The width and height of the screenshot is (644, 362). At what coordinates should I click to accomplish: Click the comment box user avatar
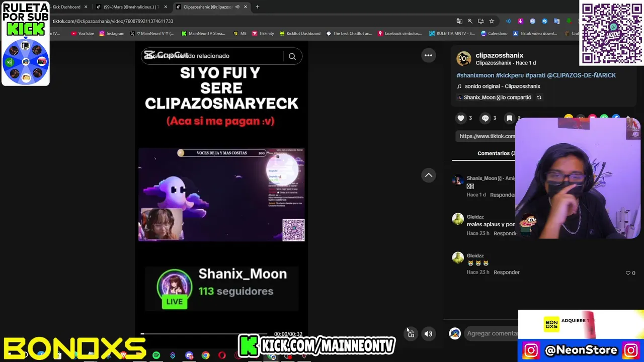[455, 333]
